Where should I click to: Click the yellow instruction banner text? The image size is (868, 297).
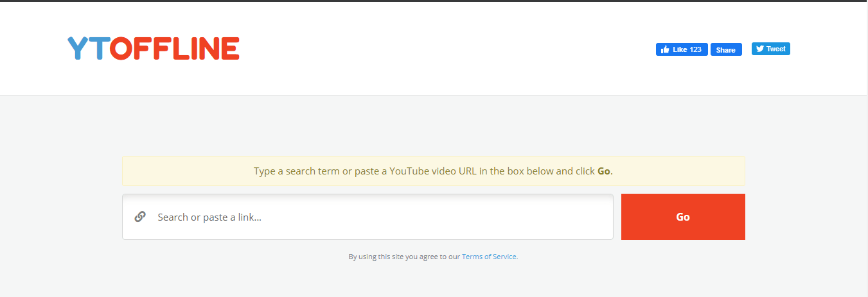click(434, 171)
